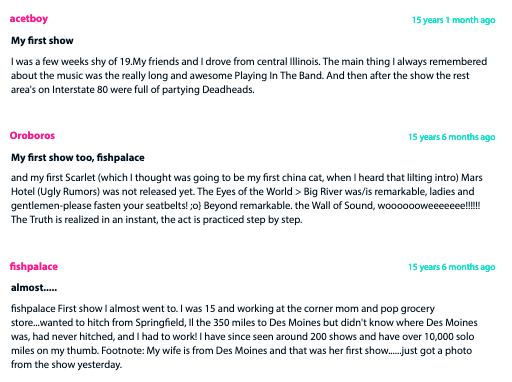Click the 'I was a few weeks shy of 19' line

click(249, 62)
